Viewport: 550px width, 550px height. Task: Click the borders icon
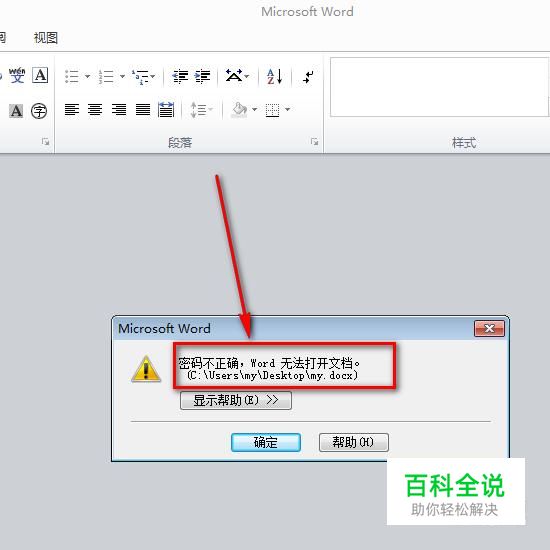tap(273, 110)
